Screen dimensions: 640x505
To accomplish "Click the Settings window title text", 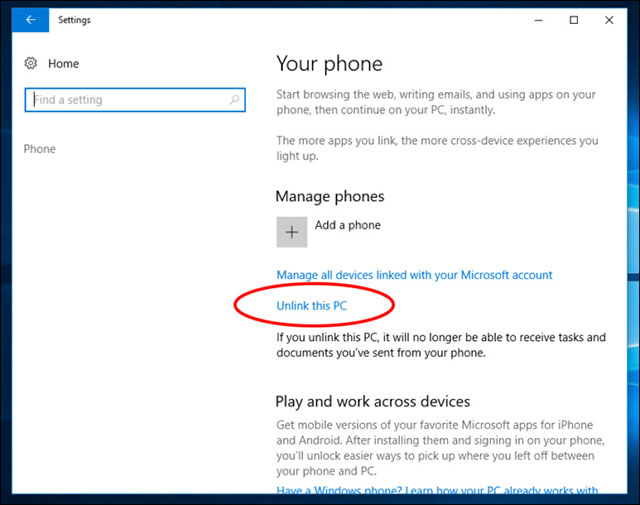I will (74, 20).
